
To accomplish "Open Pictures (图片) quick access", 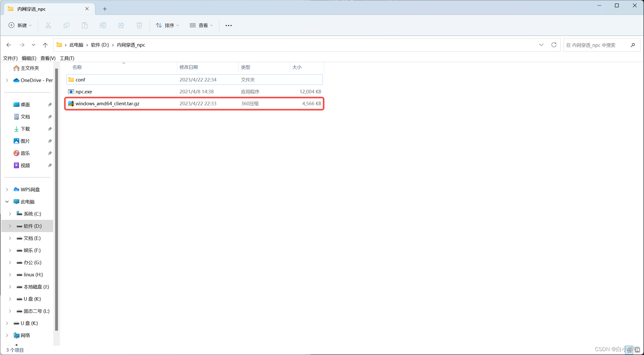I will 22,141.
